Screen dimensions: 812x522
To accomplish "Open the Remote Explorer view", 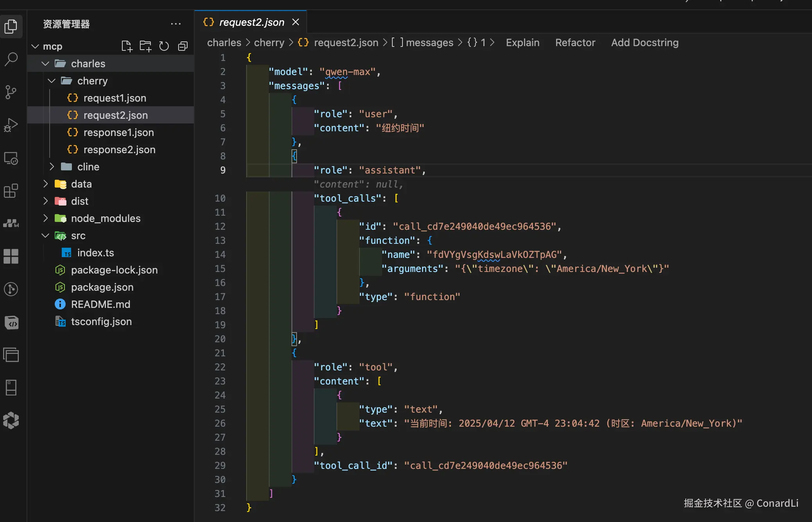I will [x=11, y=158].
